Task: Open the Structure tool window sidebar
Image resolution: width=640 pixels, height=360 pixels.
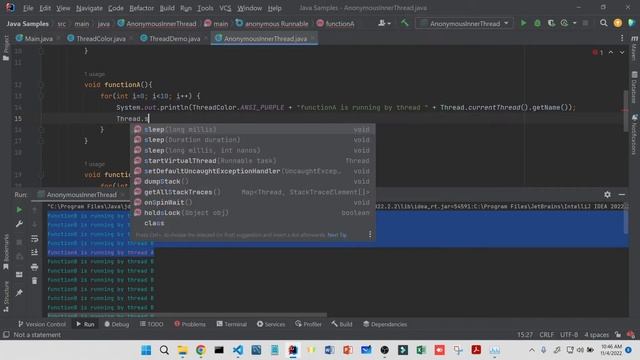Action: [x=6, y=296]
